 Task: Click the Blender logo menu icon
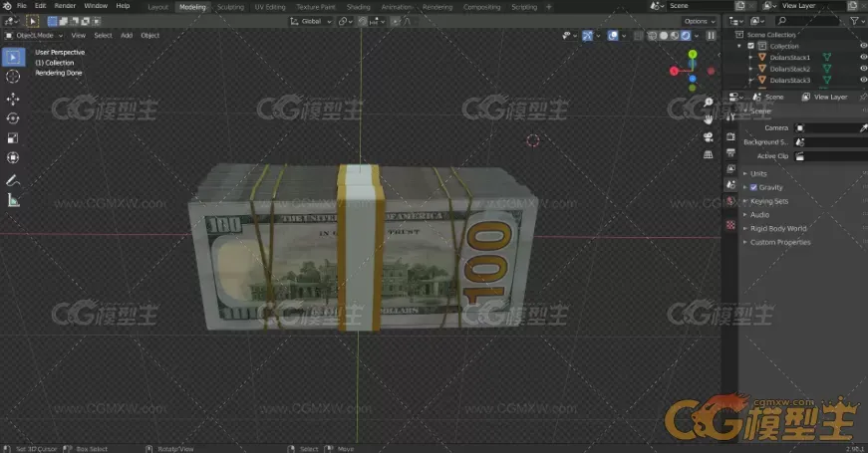(7, 6)
